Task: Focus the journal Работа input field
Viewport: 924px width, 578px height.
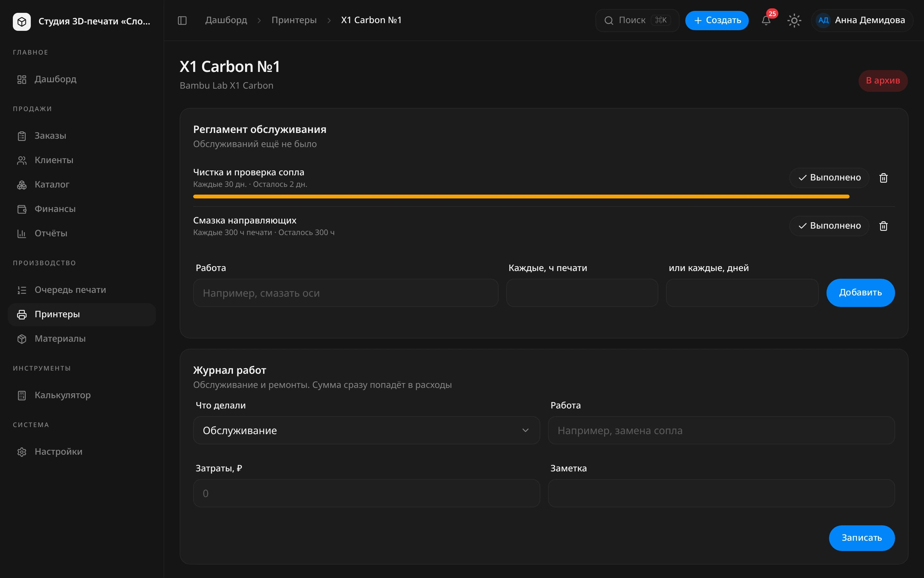Action: pos(721,430)
